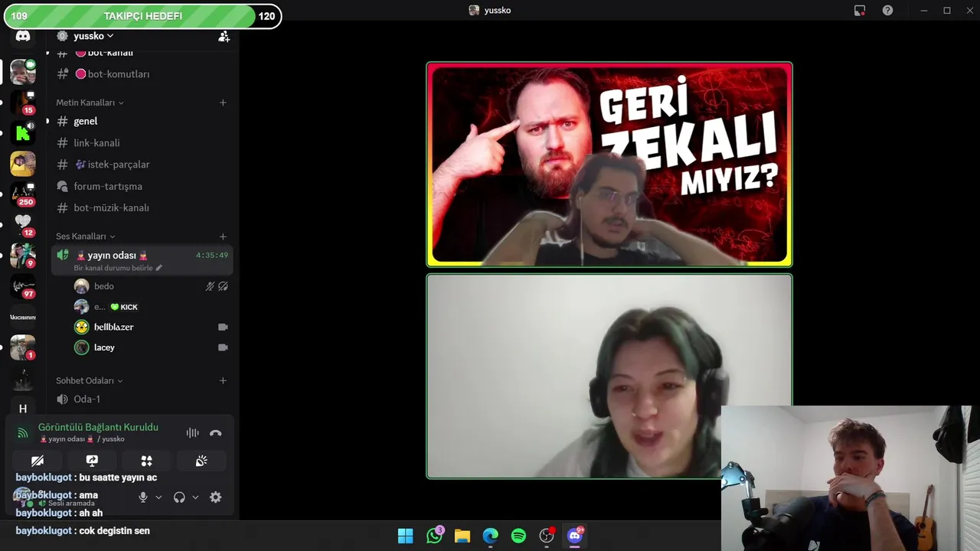The width and height of the screenshot is (980, 551).
Task: Open the istek-parçalar channel
Action: (x=142, y=165)
